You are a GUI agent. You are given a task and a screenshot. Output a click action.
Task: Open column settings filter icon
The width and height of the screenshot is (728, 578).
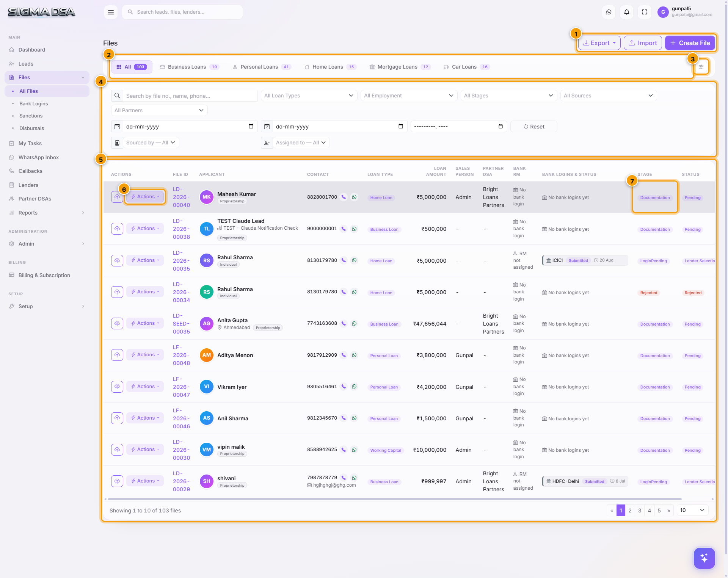tap(701, 67)
